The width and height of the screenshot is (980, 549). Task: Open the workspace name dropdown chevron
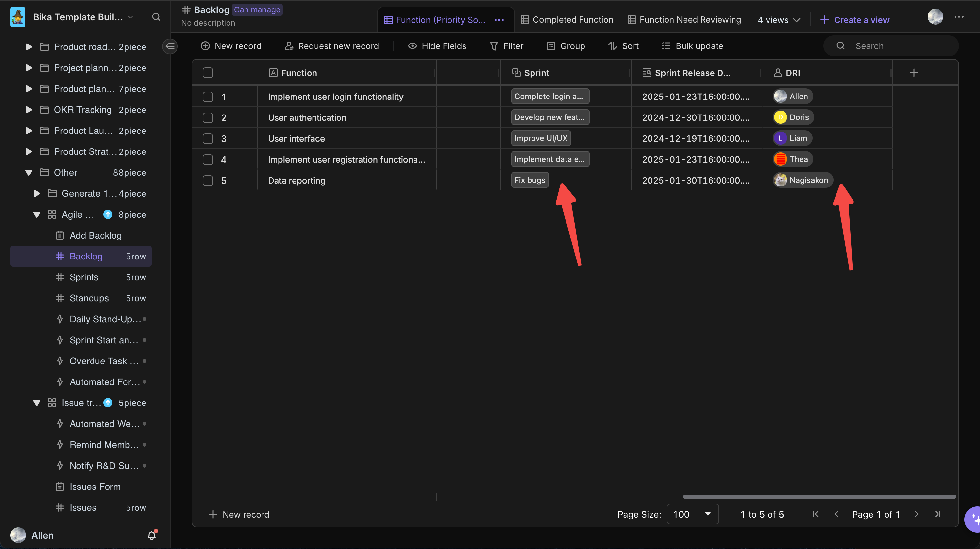coord(131,17)
